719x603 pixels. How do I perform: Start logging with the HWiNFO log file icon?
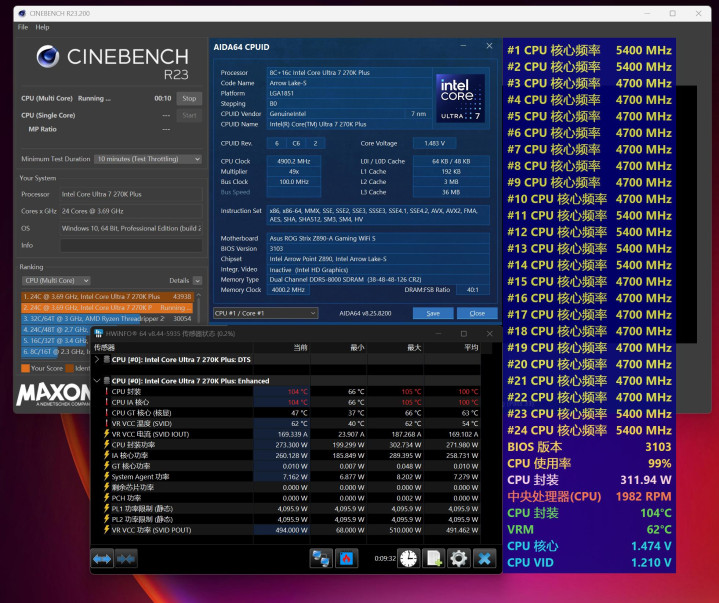tap(434, 558)
